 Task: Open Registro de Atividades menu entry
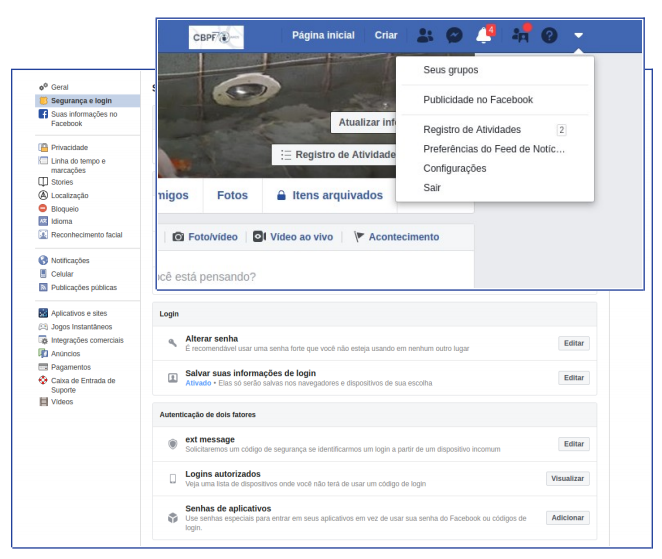pyautogui.click(x=472, y=130)
